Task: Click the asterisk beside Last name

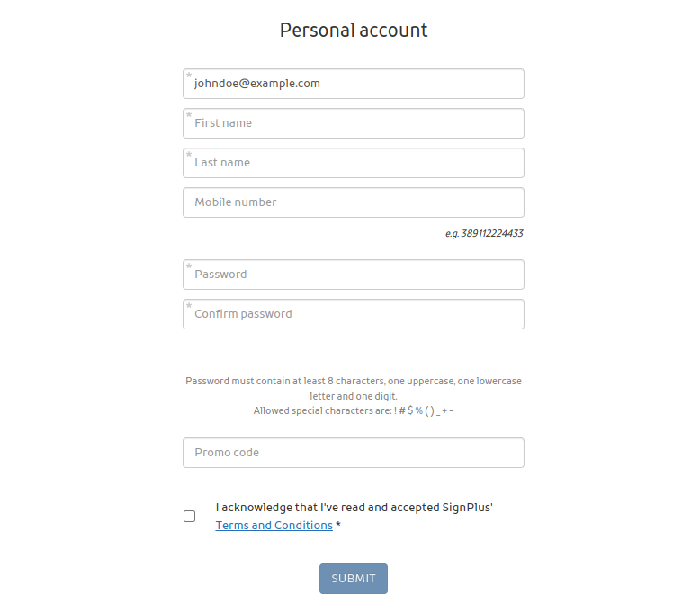Action: coord(189,156)
